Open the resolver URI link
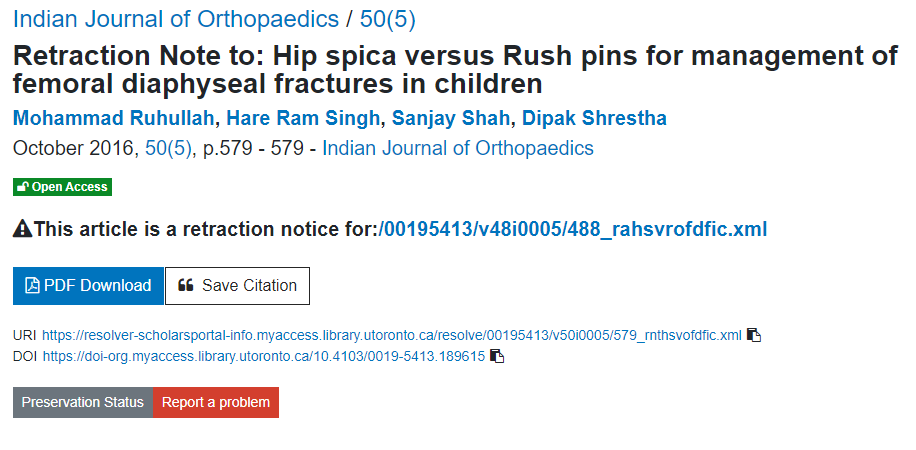This screenshot has width=916, height=450. point(392,335)
